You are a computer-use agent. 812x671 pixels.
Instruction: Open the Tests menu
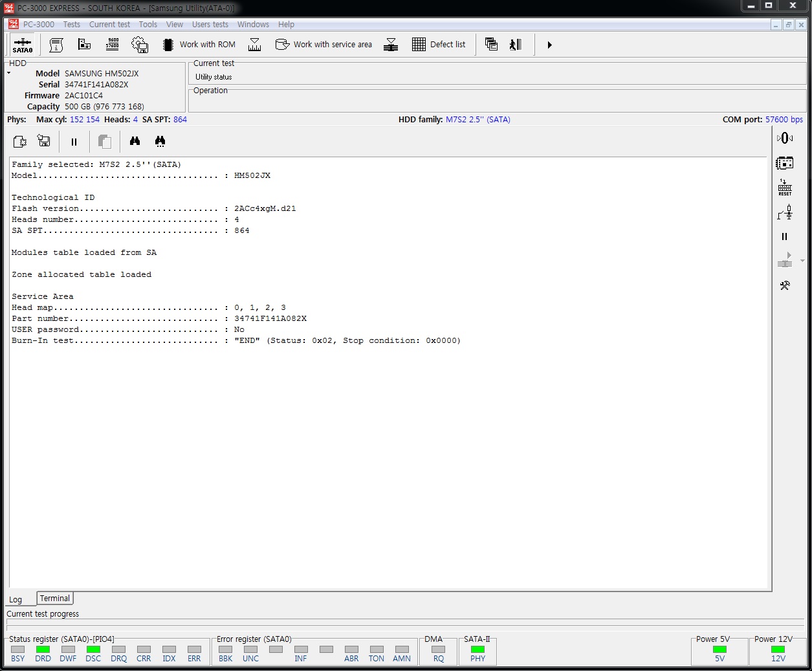pos(72,25)
